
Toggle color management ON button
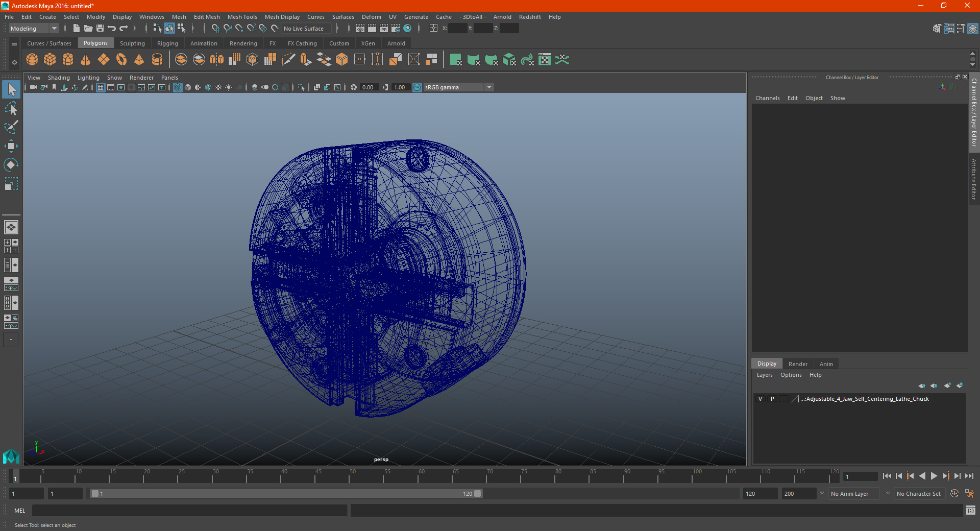(x=417, y=87)
